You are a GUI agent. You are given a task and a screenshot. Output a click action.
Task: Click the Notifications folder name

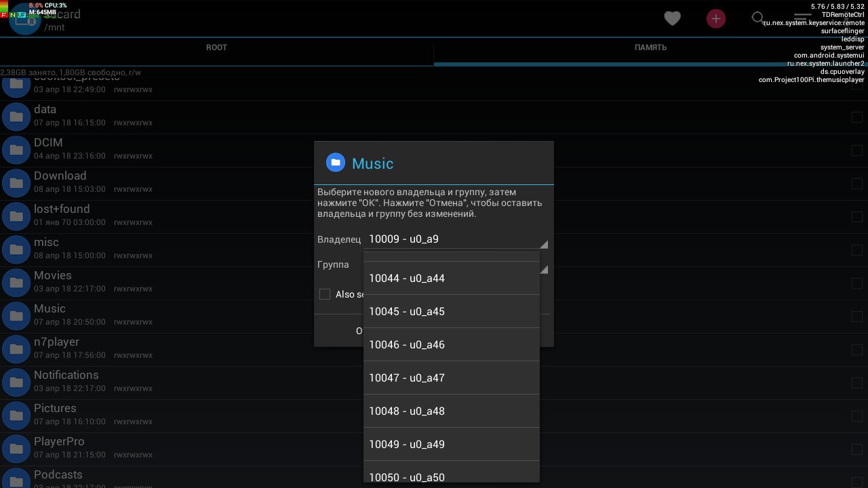(66, 375)
